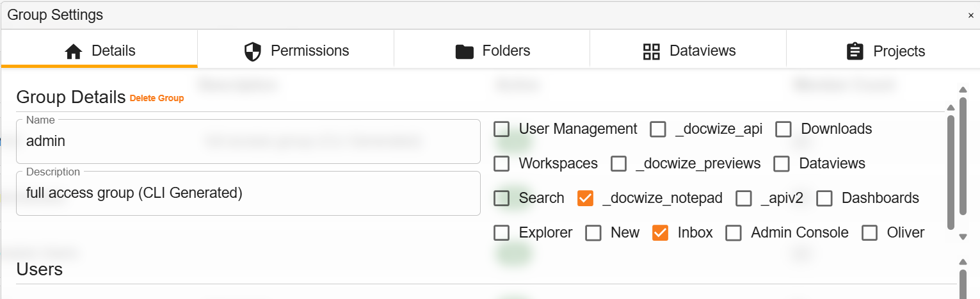This screenshot has height=299, width=980.
Task: Enable the Explorer checkbox
Action: [x=502, y=233]
